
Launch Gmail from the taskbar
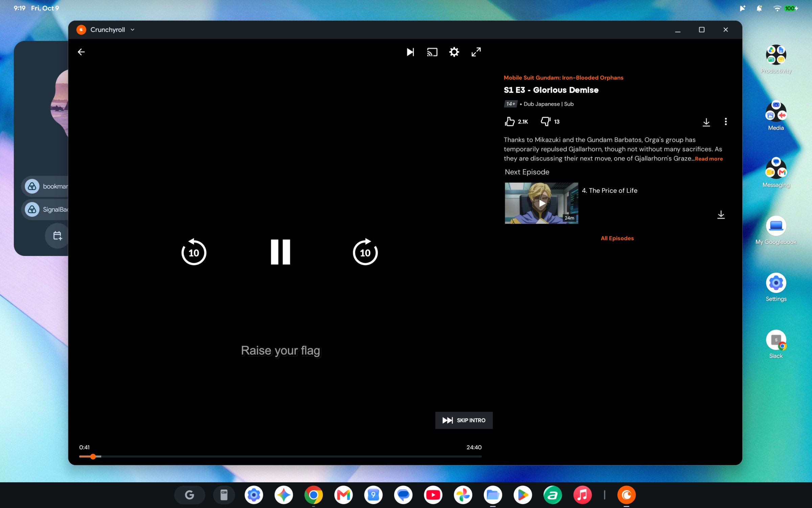coord(343,495)
